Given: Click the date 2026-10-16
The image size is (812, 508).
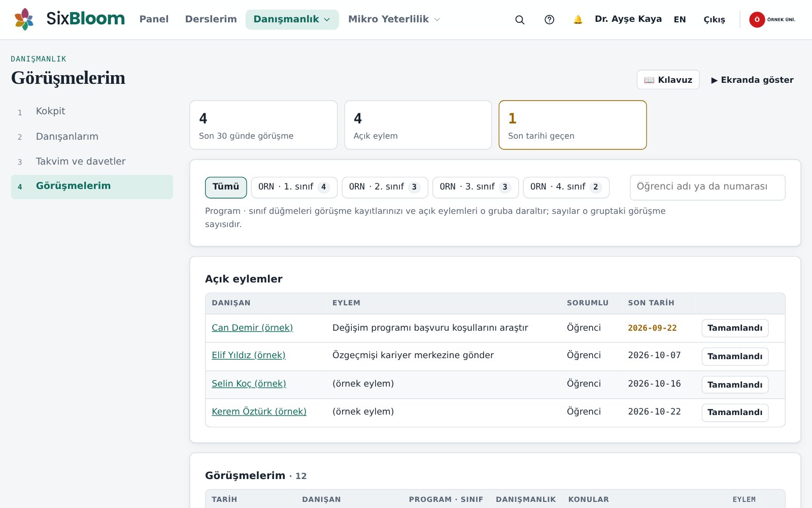Looking at the screenshot, I should [x=654, y=384].
